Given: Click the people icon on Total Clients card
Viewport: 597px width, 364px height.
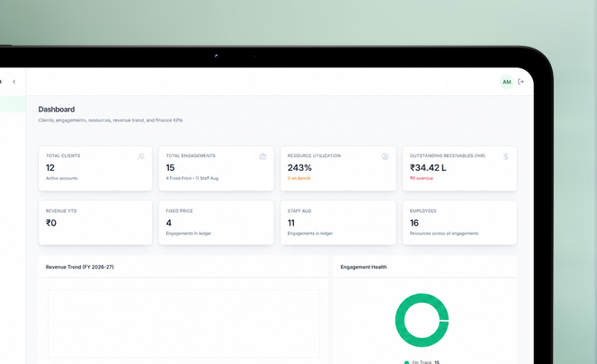Looking at the screenshot, I should click(141, 156).
